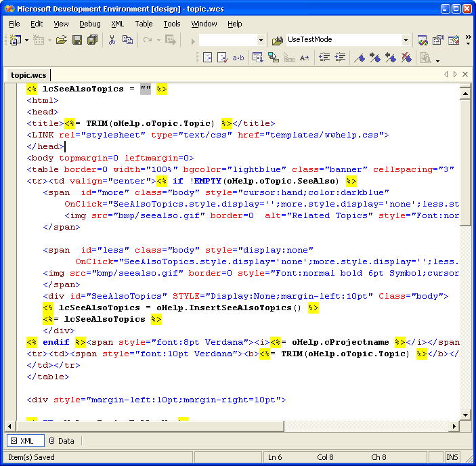Click the Redo arrow icon
The height and width of the screenshot is (466, 476).
pyautogui.click(x=148, y=40)
